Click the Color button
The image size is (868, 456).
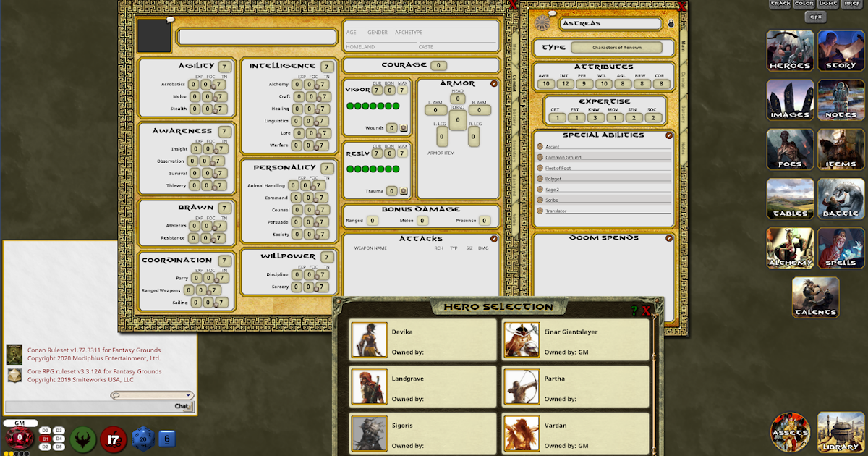(804, 3)
